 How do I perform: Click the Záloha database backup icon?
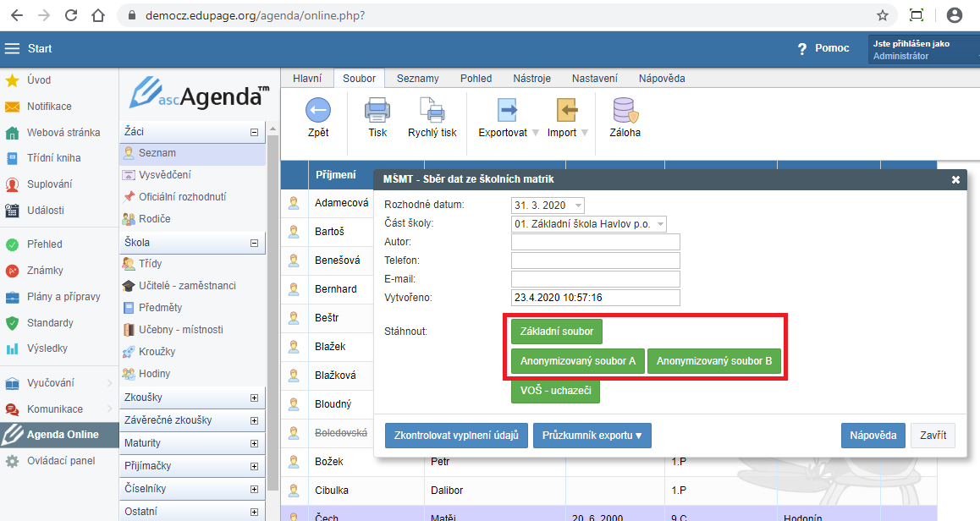(625, 110)
